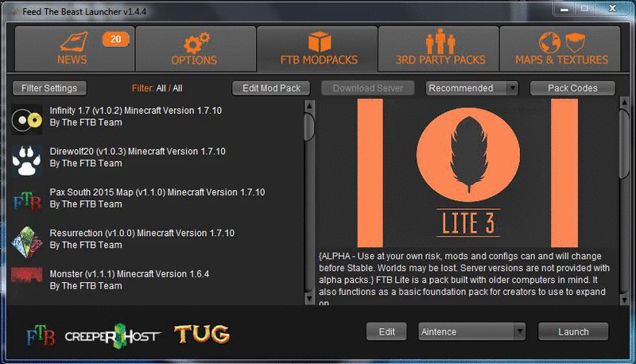Click the 20 unread news badge

[115, 39]
